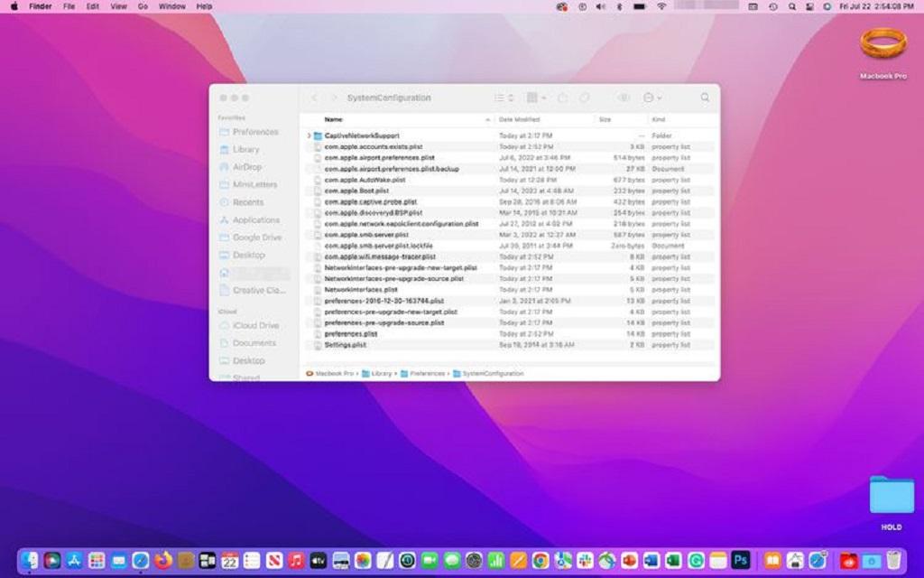The height and width of the screenshot is (578, 924).
Task: Open the Finder menu in menu bar
Action: pos(41,6)
